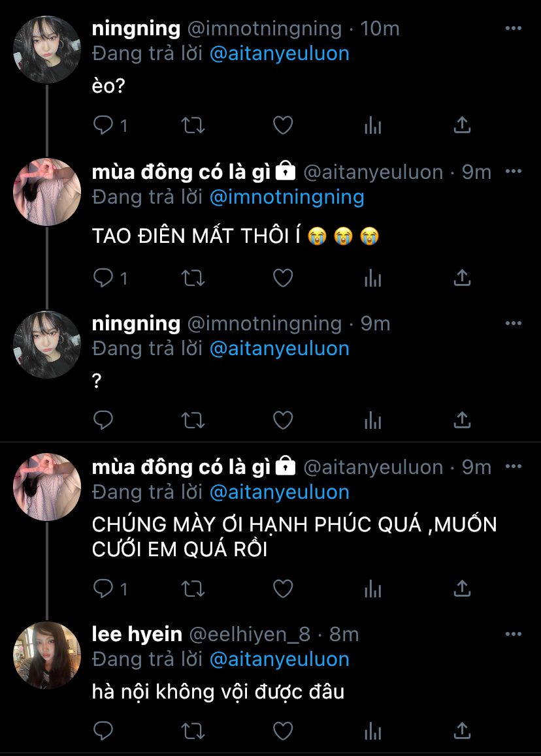Share lee hyein's tweet via share icon
This screenshot has height=756, width=541.
pyautogui.click(x=462, y=731)
